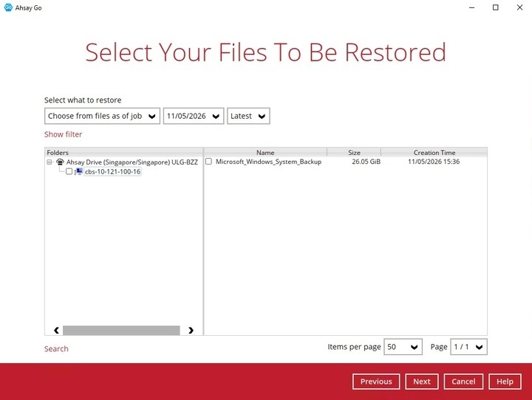Select the Microsoft_Windows_System_Backup file name

pos(268,162)
